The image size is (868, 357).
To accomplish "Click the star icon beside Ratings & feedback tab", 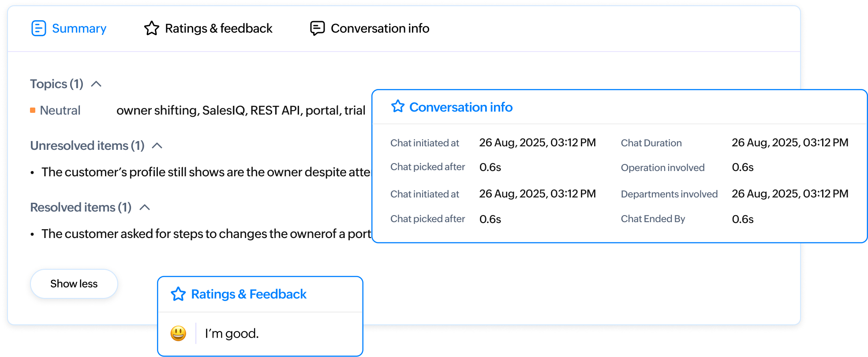I will pyautogui.click(x=151, y=28).
